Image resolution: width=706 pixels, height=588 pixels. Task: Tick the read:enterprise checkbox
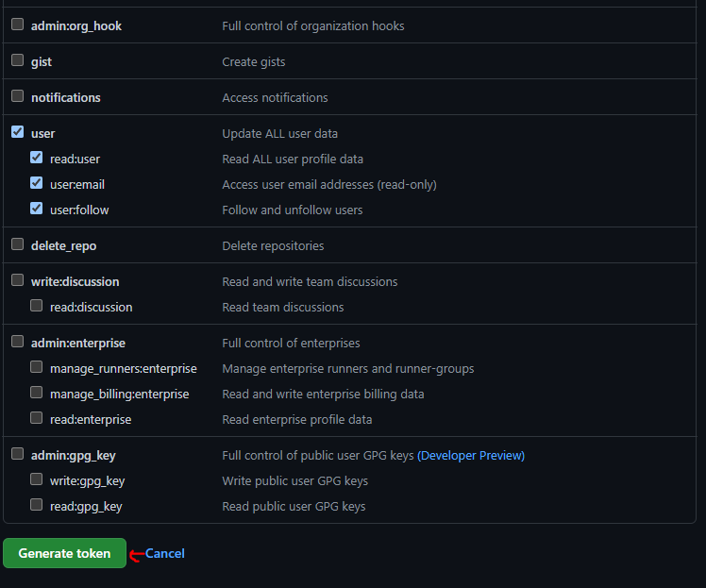tap(37, 418)
